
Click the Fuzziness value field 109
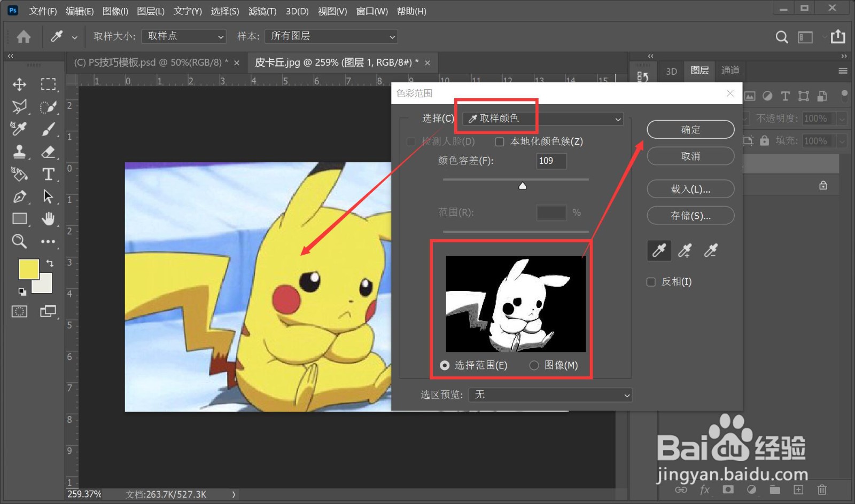click(551, 161)
